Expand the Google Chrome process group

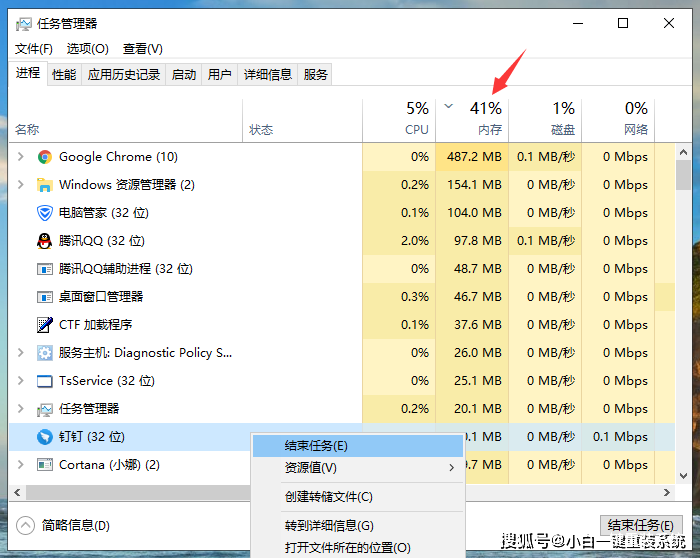point(21,157)
